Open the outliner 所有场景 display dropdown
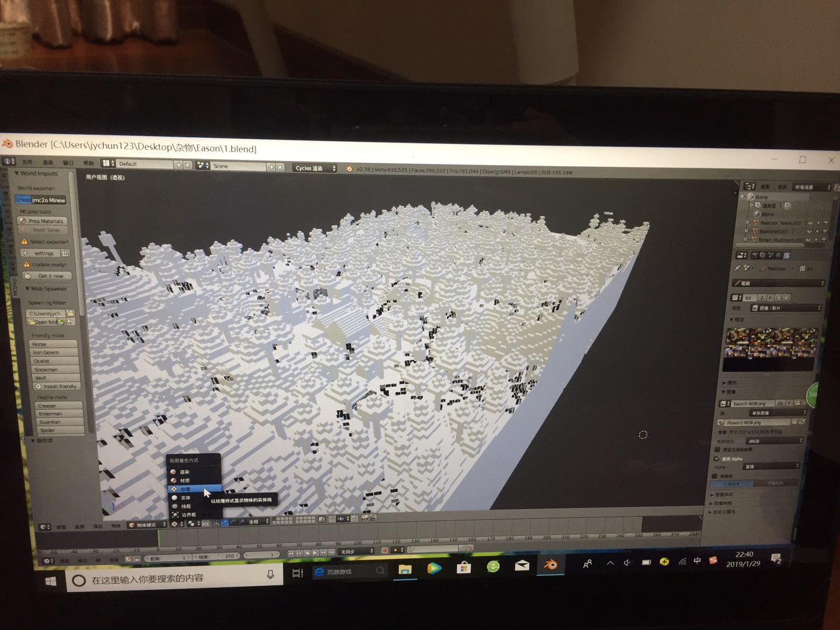840x630 pixels. (811, 187)
